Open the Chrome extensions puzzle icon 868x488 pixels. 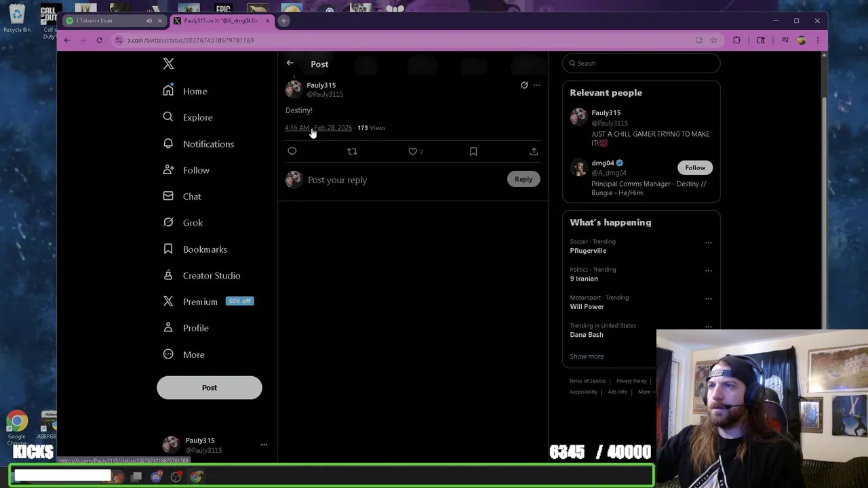736,40
